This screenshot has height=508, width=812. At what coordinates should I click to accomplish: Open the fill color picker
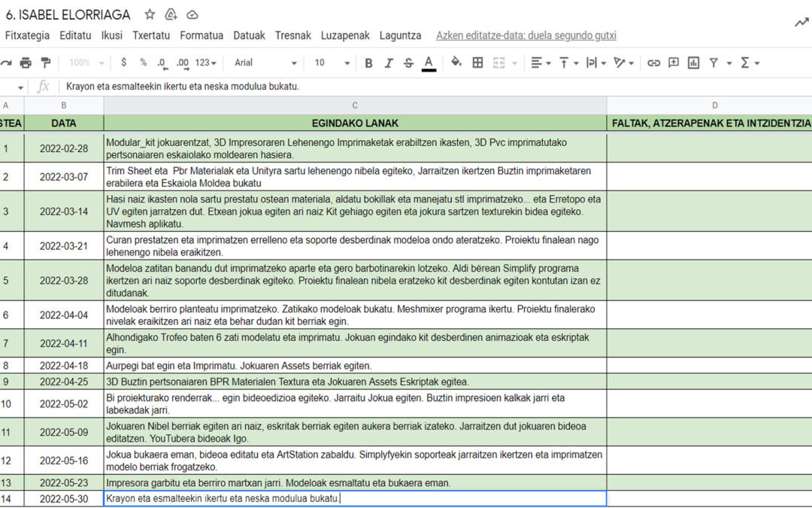coord(456,62)
